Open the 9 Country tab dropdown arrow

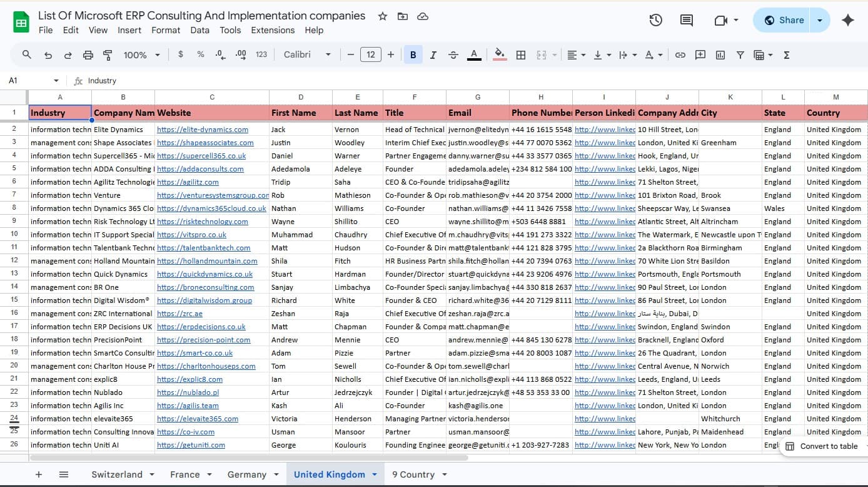pyautogui.click(x=445, y=474)
